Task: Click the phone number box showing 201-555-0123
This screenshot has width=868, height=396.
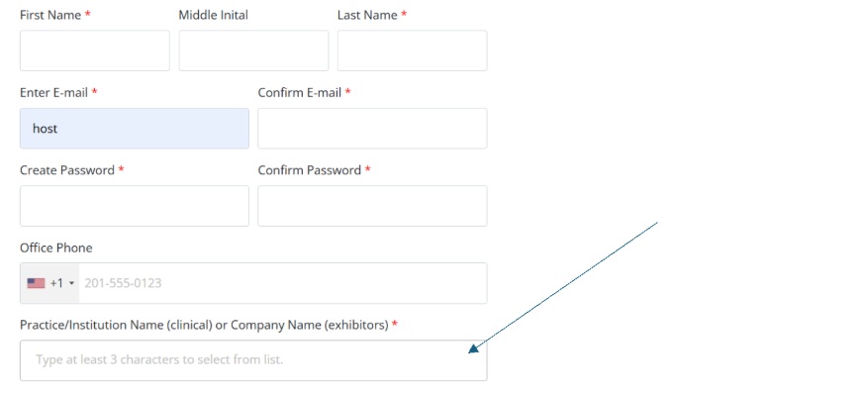Action: (x=283, y=283)
